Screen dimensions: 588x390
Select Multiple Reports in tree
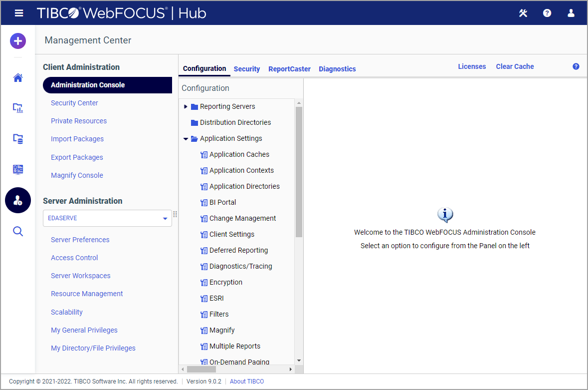click(x=235, y=347)
